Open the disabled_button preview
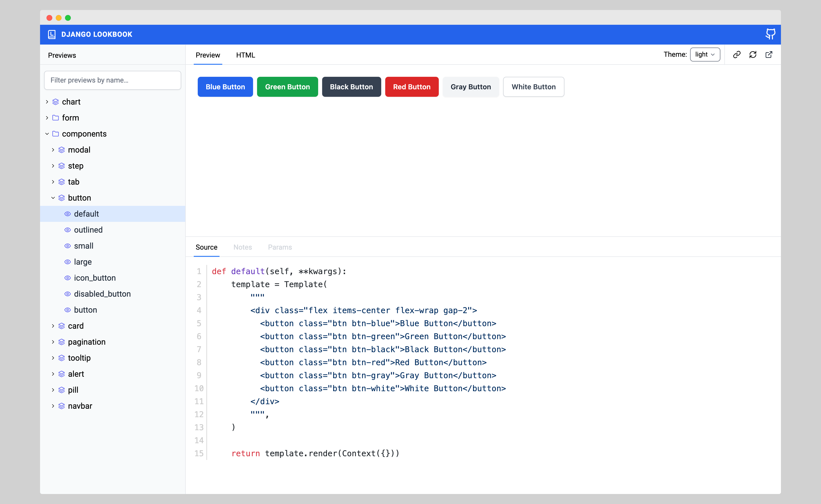The image size is (821, 504). point(102,294)
